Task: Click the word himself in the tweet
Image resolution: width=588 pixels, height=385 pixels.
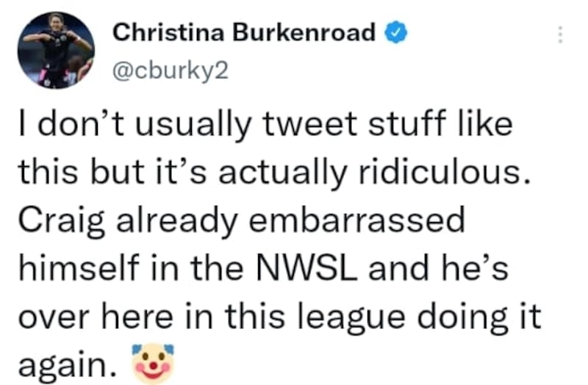Action: pyautogui.click(x=77, y=267)
